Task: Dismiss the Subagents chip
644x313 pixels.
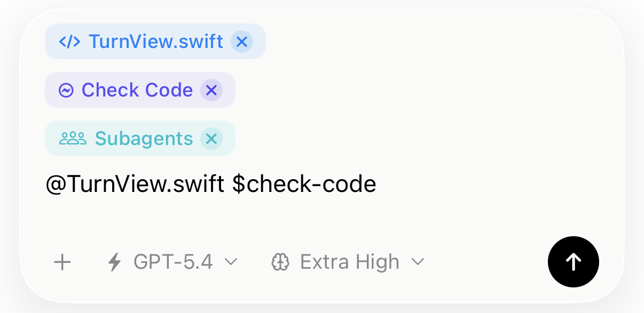Action: click(x=212, y=139)
